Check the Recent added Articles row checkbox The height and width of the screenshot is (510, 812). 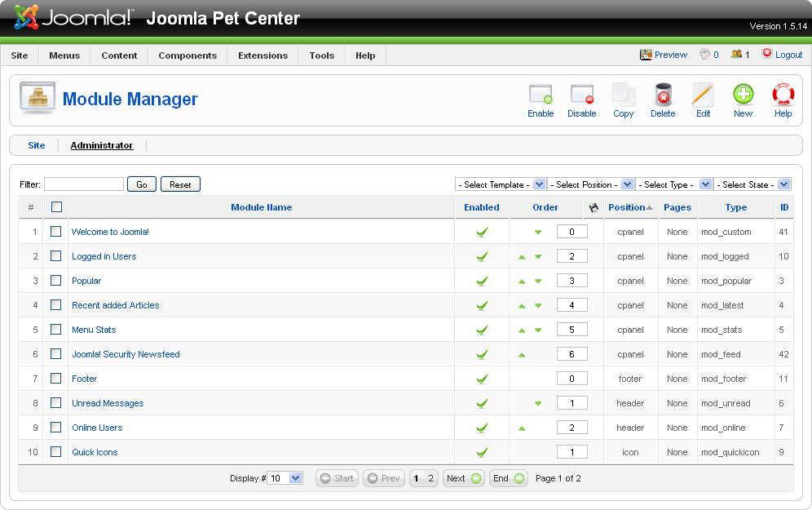coord(56,304)
